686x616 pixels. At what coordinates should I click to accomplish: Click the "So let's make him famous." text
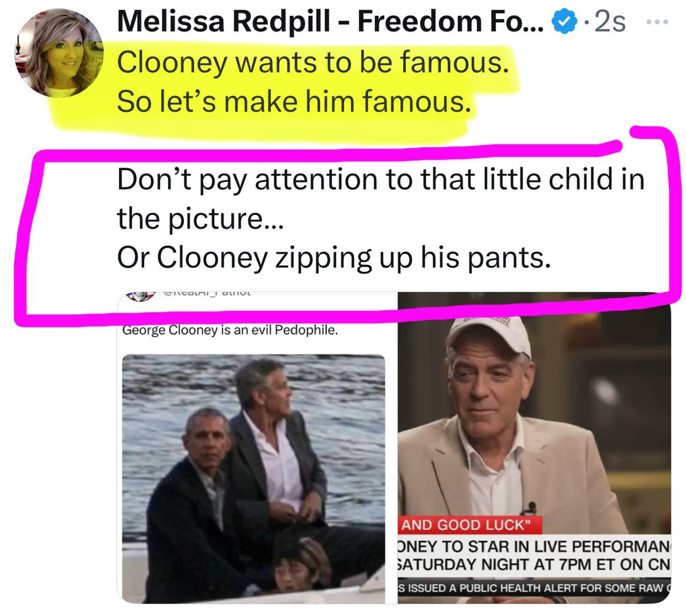[x=294, y=101]
